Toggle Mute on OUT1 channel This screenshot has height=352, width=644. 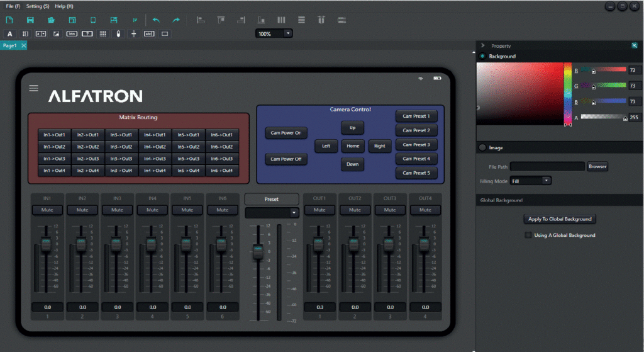(x=319, y=210)
